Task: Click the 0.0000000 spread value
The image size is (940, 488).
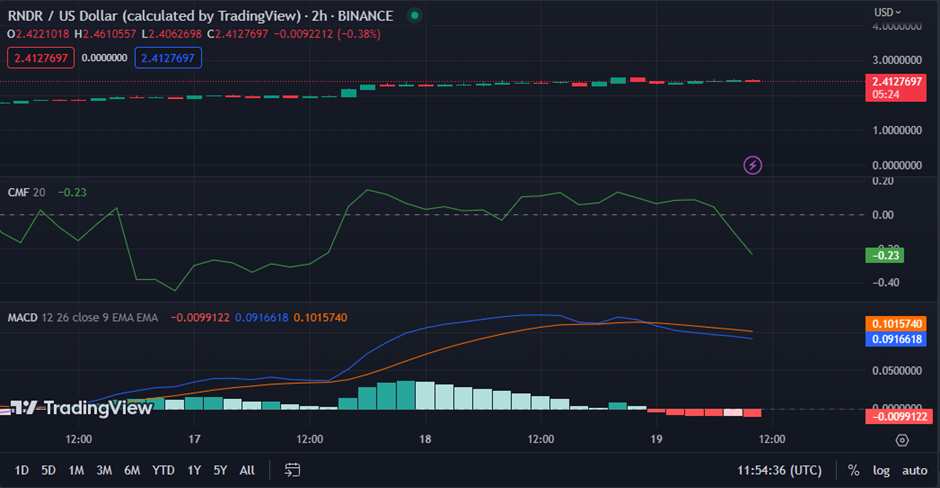Action: 104,58
